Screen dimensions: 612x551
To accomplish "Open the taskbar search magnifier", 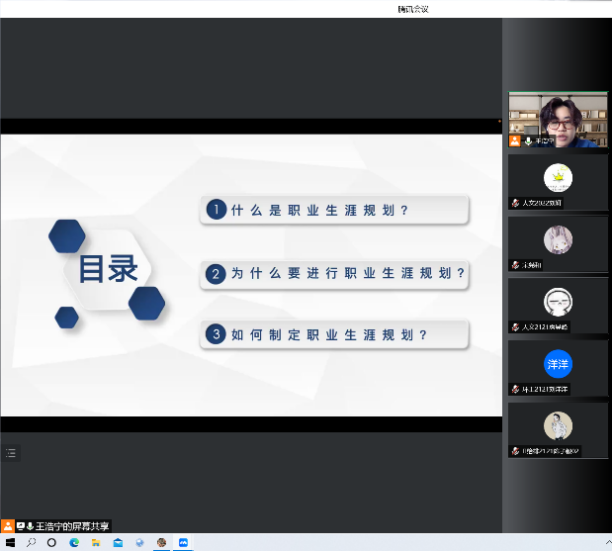I will [31, 542].
